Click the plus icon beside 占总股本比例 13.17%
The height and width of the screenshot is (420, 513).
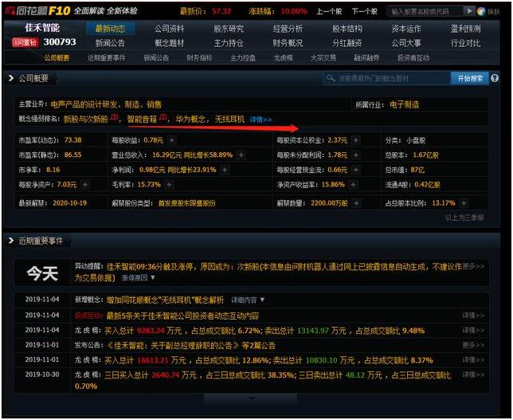coord(464,203)
